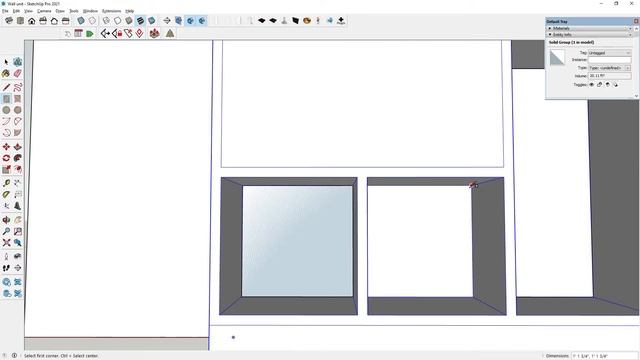Activate the Pan hand tool
The image size is (640, 360).
(x=18, y=220)
